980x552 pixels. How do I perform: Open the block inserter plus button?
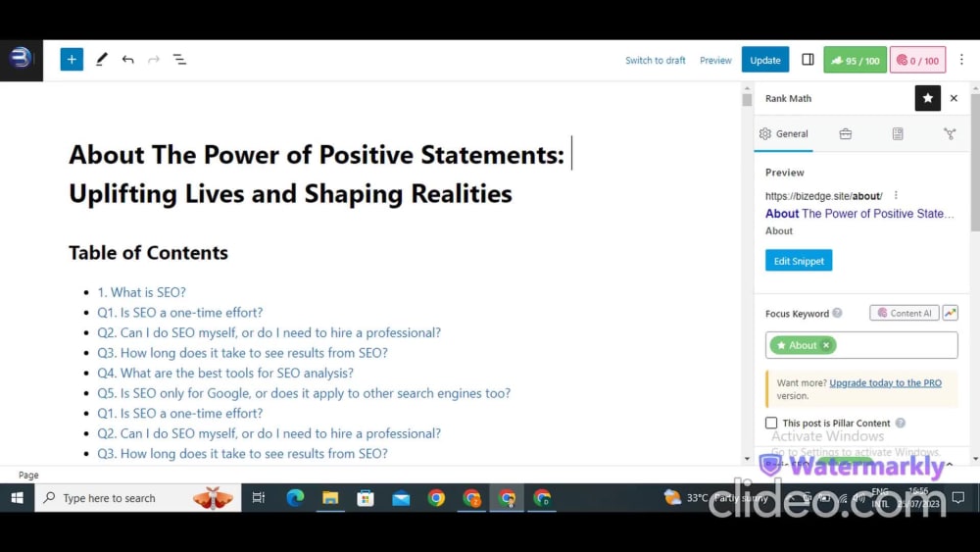72,60
